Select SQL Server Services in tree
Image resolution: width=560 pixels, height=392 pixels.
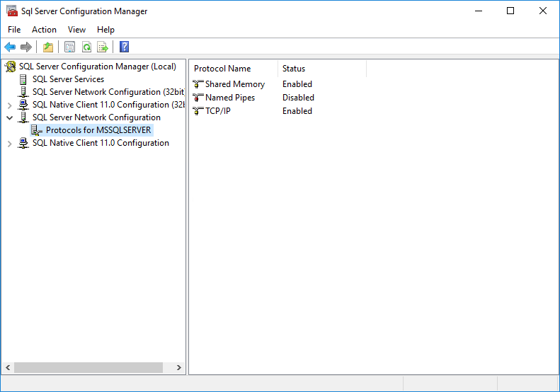[68, 79]
